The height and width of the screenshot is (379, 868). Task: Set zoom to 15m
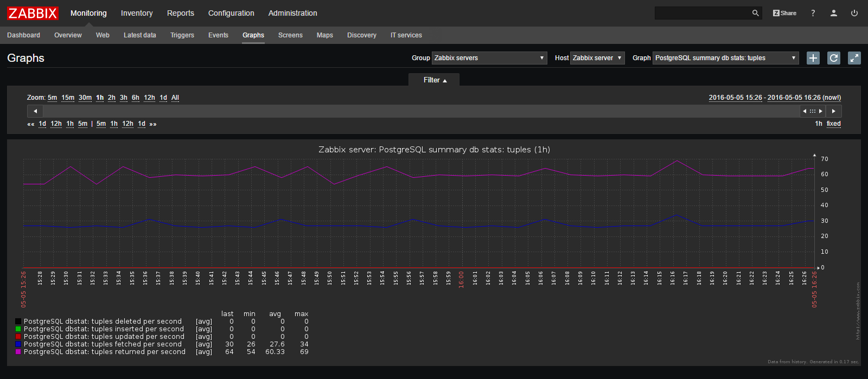(68, 98)
